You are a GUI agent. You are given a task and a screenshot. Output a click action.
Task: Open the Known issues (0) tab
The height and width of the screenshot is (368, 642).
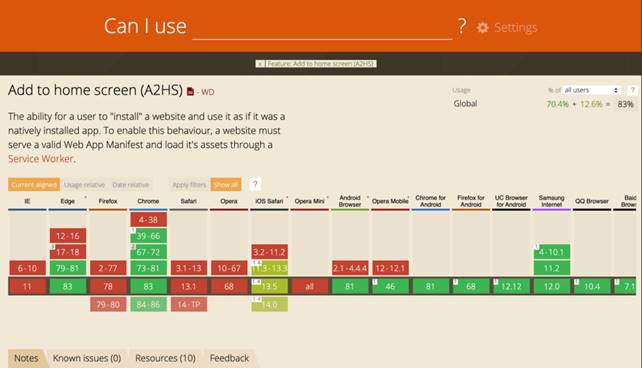[87, 358]
